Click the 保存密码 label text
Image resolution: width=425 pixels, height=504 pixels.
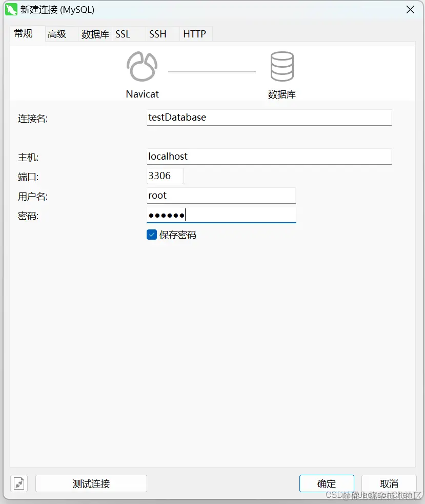[x=177, y=235]
